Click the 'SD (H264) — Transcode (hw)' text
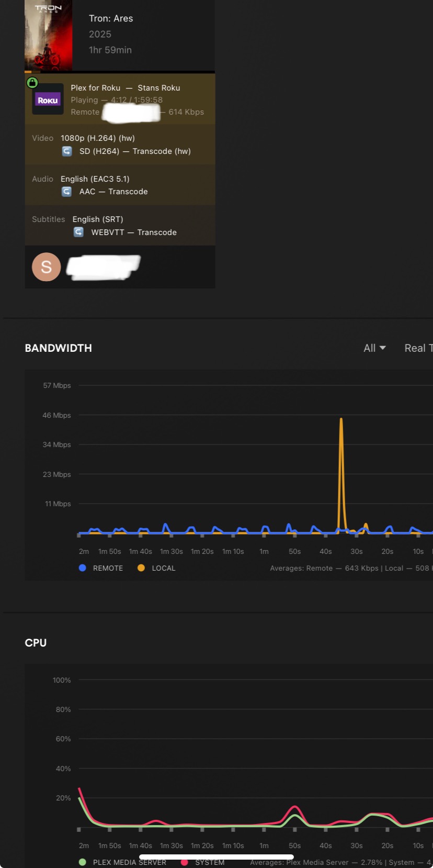Screen dimensions: 433x868 135,151
